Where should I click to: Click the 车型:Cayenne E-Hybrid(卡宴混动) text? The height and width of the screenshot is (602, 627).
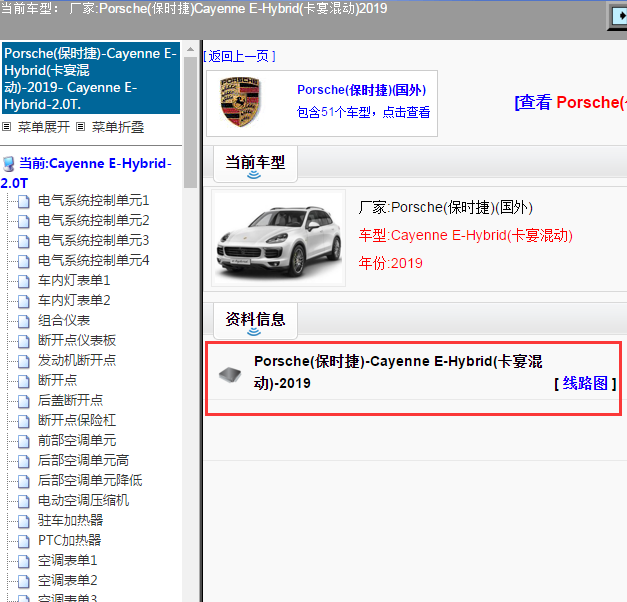click(465, 235)
